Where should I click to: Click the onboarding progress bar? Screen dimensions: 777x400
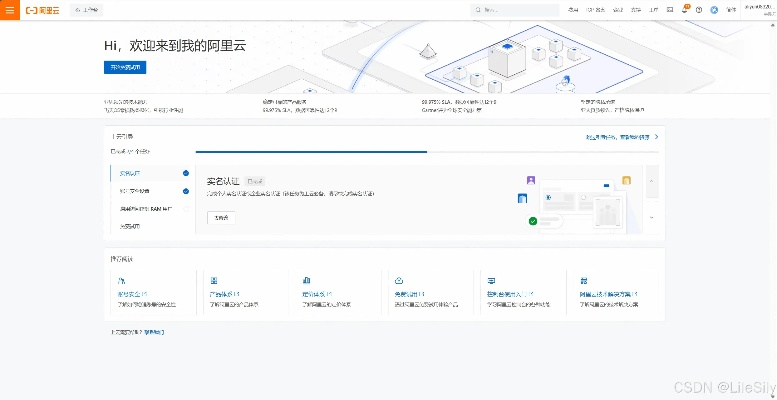[427, 152]
